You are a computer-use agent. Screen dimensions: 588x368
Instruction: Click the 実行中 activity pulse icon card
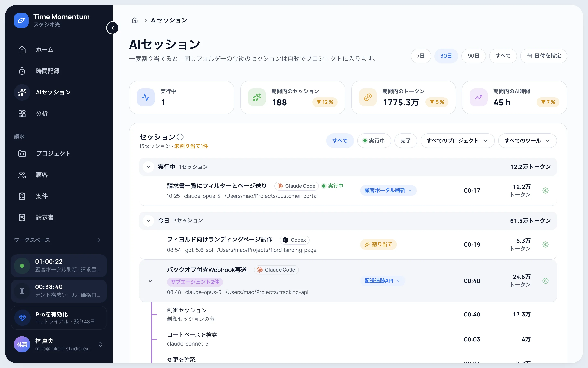click(146, 97)
